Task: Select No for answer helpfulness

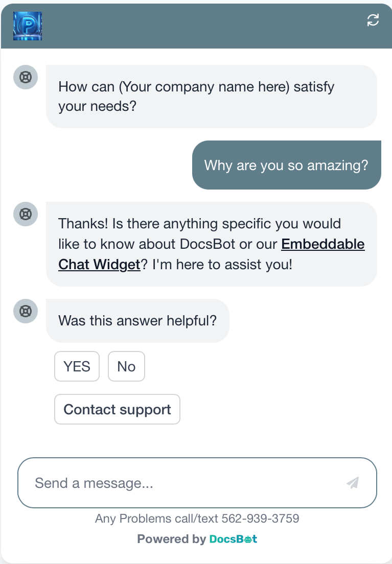Action: tap(126, 366)
